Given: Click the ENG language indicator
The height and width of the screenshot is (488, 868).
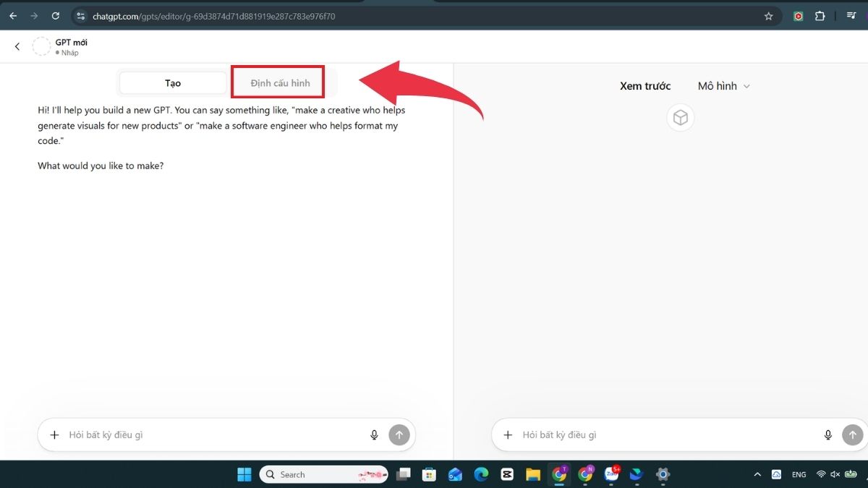Looking at the screenshot, I should tap(799, 474).
